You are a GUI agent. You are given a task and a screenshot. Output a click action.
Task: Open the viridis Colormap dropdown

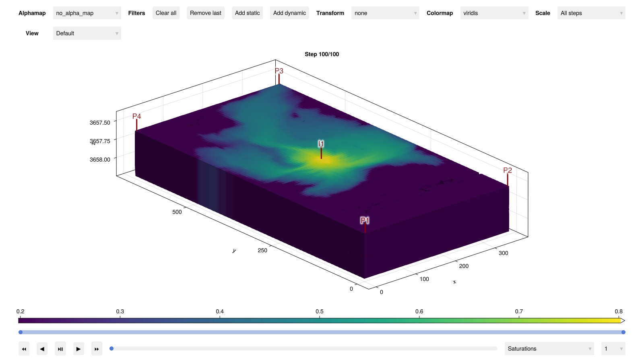click(x=494, y=13)
